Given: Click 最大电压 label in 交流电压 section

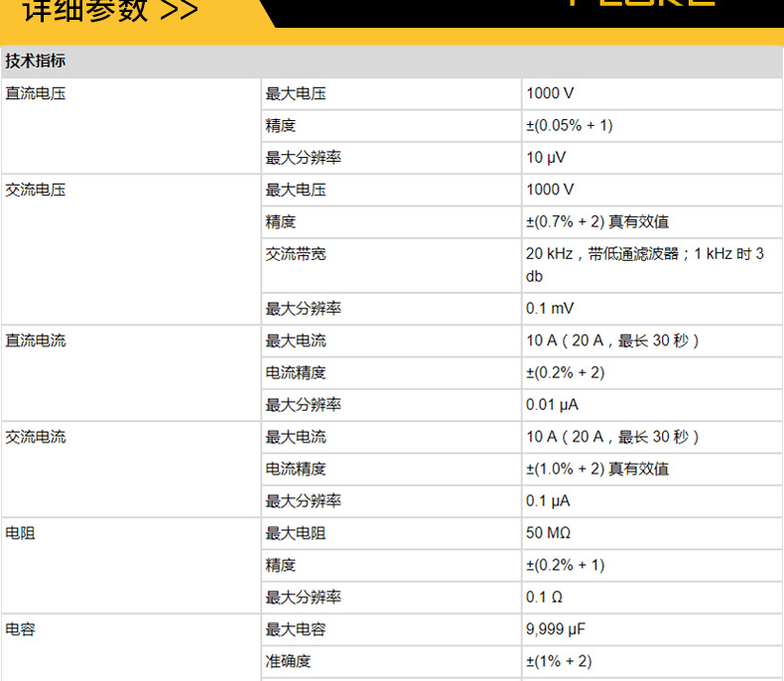Looking at the screenshot, I should pyautogui.click(x=296, y=190).
